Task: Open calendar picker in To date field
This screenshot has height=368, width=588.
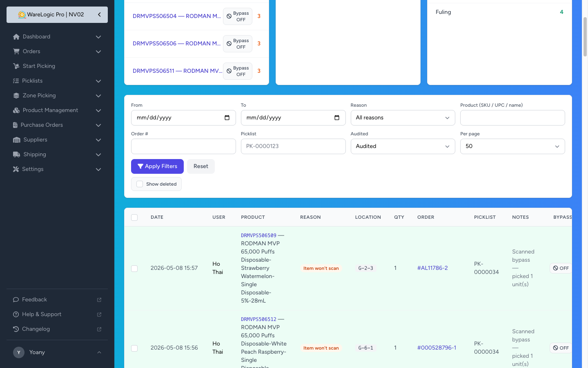Action: (337, 118)
